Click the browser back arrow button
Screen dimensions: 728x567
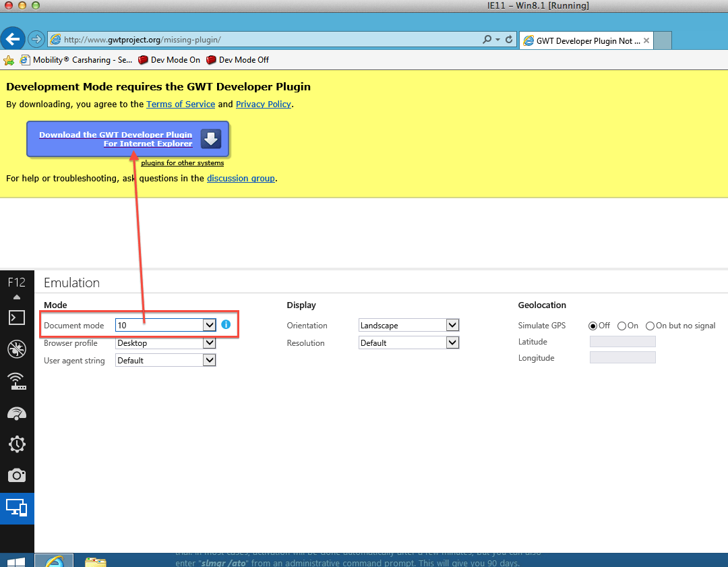(14, 39)
